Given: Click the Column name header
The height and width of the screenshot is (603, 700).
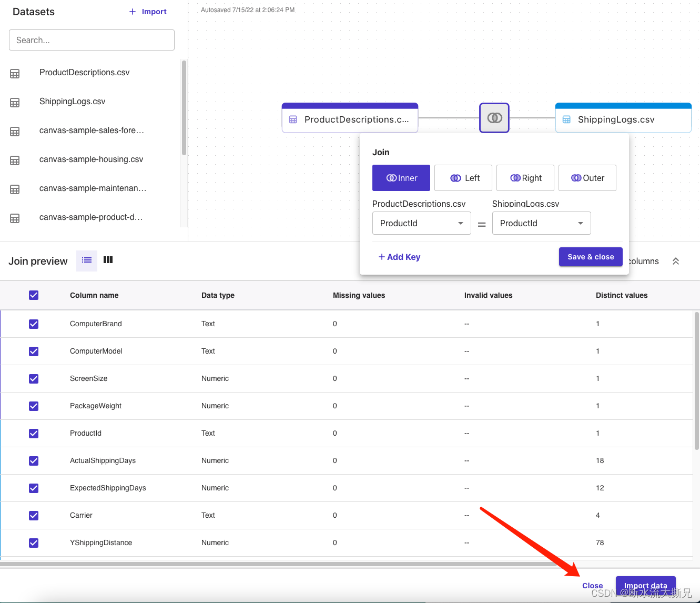Looking at the screenshot, I should [x=94, y=295].
